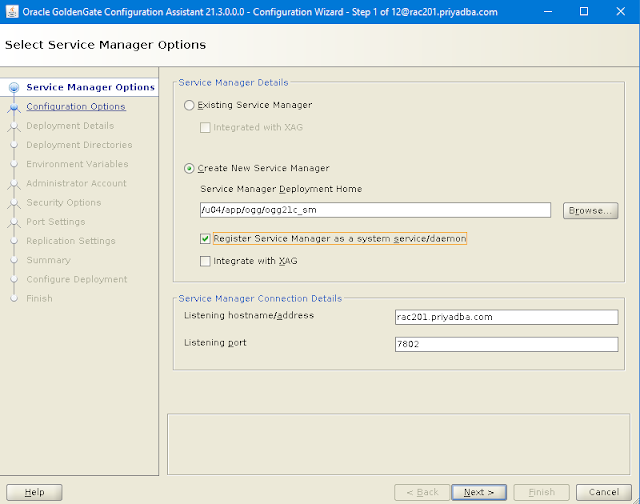Click the Configuration Options step bullet icon

point(14,107)
